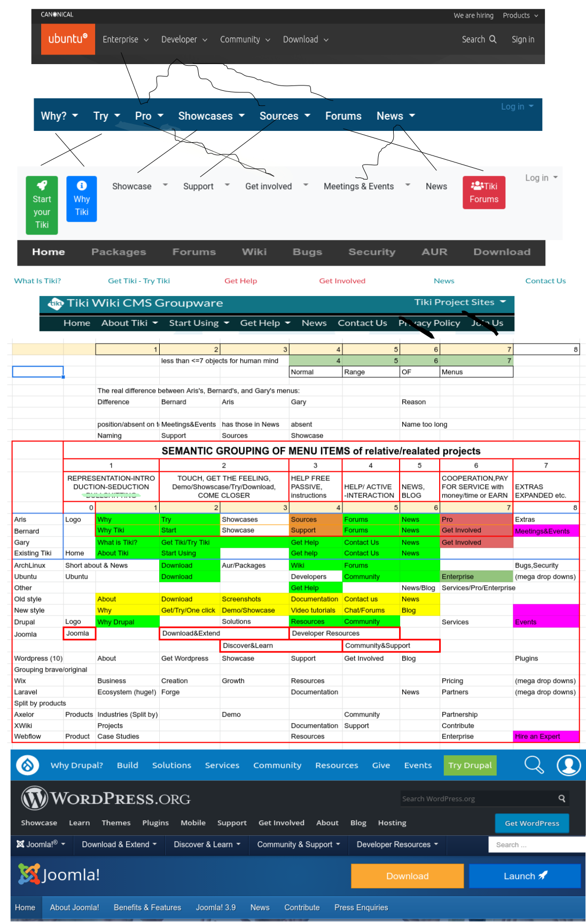Open WordPress Hosting menu item
Image resolution: width=586 pixels, height=924 pixels.
click(392, 823)
